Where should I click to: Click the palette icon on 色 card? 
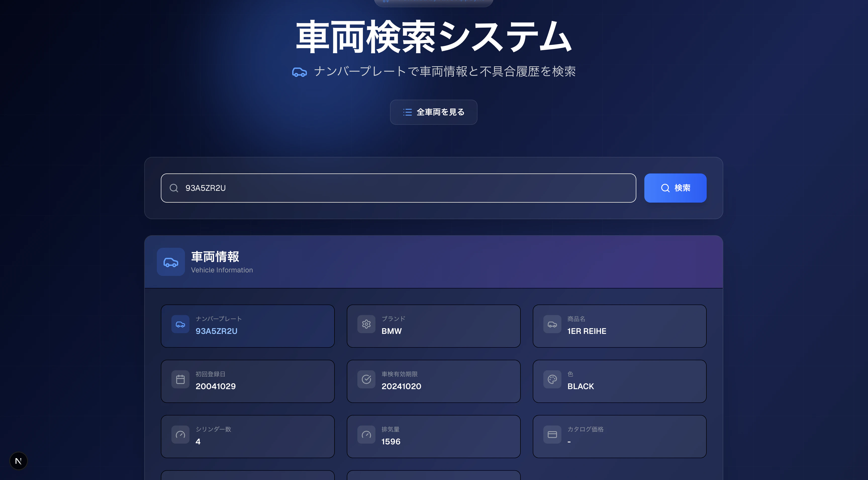[552, 379]
